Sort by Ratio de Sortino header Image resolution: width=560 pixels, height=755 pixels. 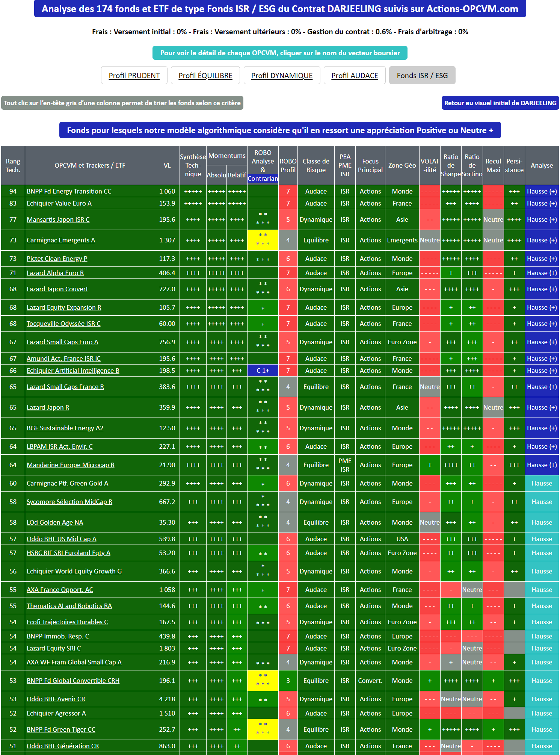(x=472, y=165)
